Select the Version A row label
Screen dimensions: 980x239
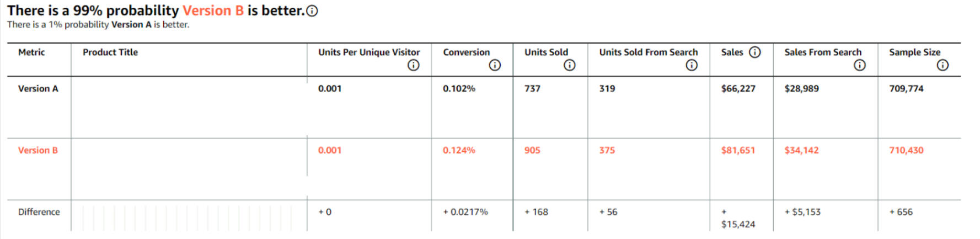[x=38, y=88]
